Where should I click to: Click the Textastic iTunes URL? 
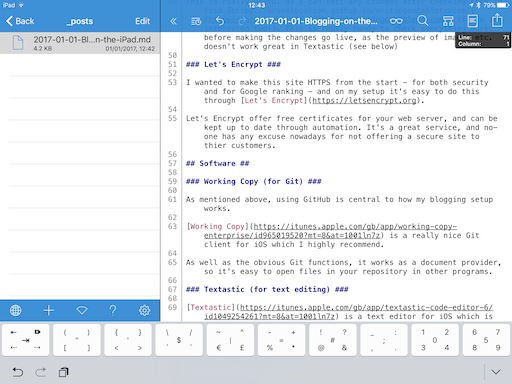[349, 312]
